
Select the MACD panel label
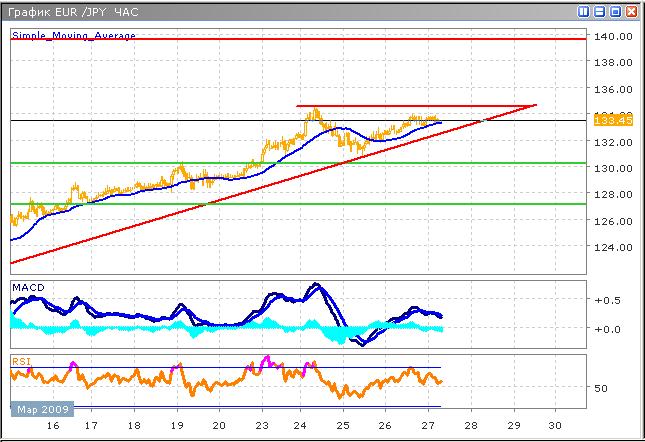pyautogui.click(x=28, y=288)
